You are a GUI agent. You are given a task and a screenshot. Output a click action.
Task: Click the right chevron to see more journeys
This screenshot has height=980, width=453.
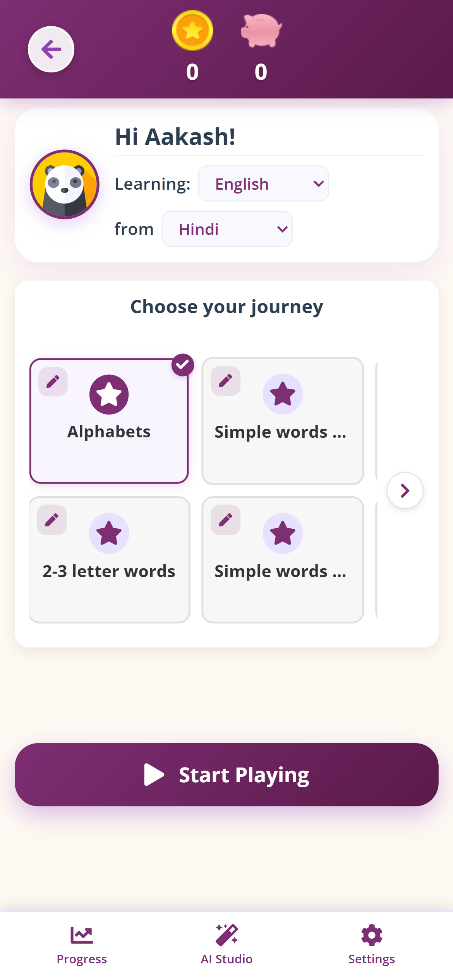click(405, 490)
